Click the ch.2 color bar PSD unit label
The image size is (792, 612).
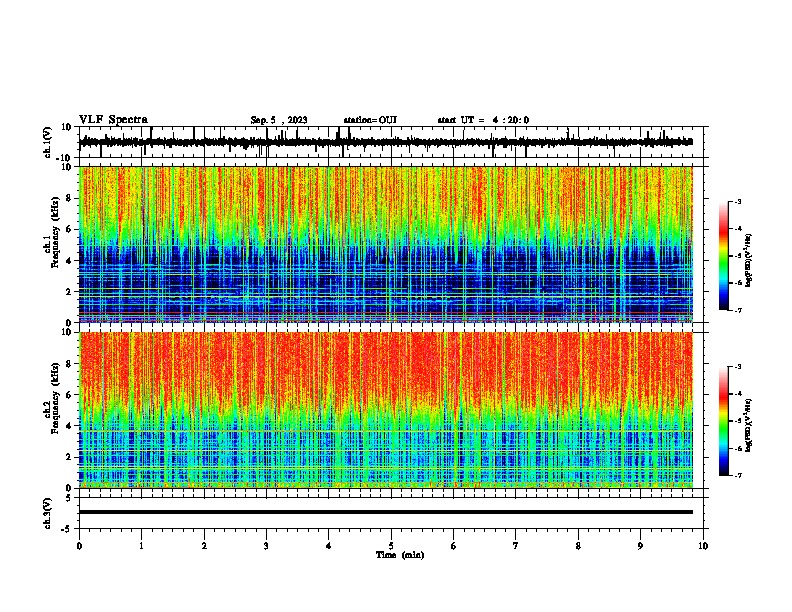coord(748,425)
